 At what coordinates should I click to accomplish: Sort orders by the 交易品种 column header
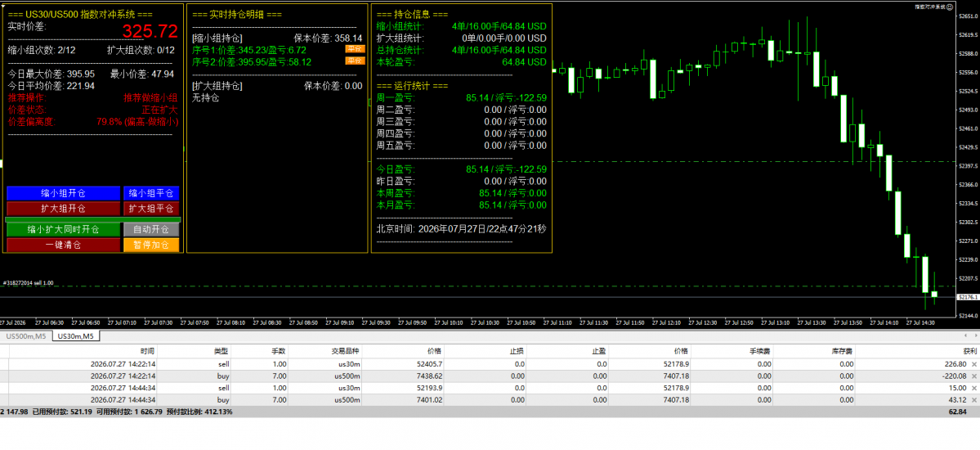[x=347, y=351]
